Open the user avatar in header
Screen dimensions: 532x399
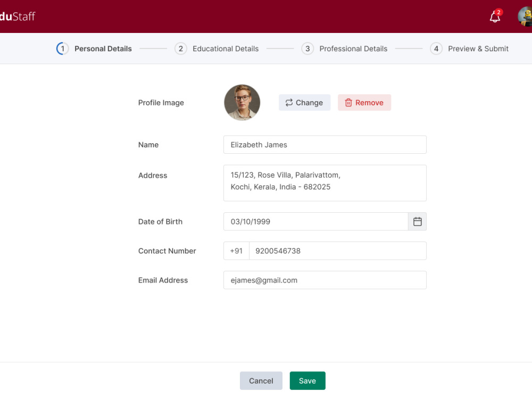click(525, 16)
